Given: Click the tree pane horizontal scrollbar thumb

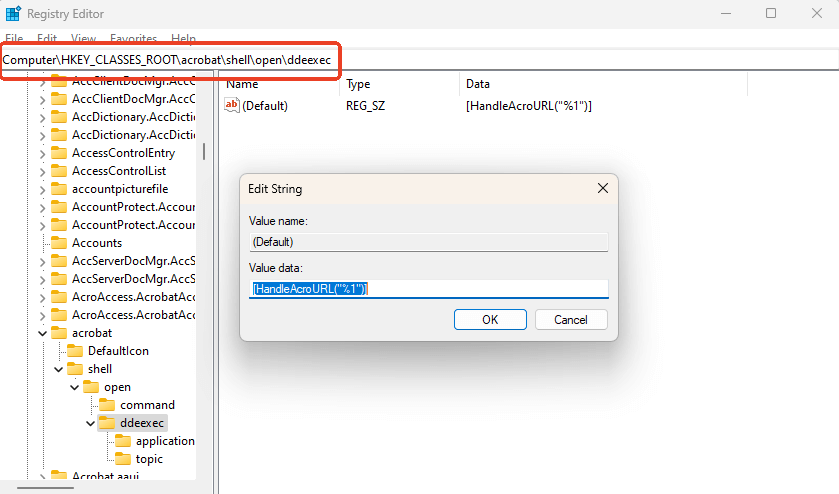Looking at the screenshot, I should pos(45,488).
